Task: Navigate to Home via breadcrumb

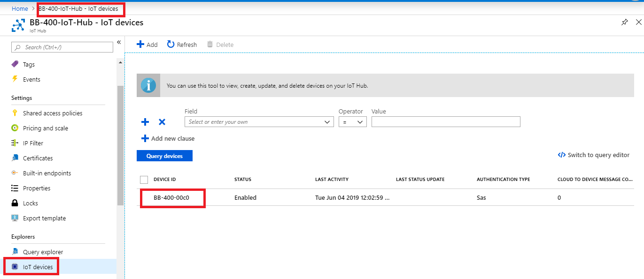Action: click(20, 8)
